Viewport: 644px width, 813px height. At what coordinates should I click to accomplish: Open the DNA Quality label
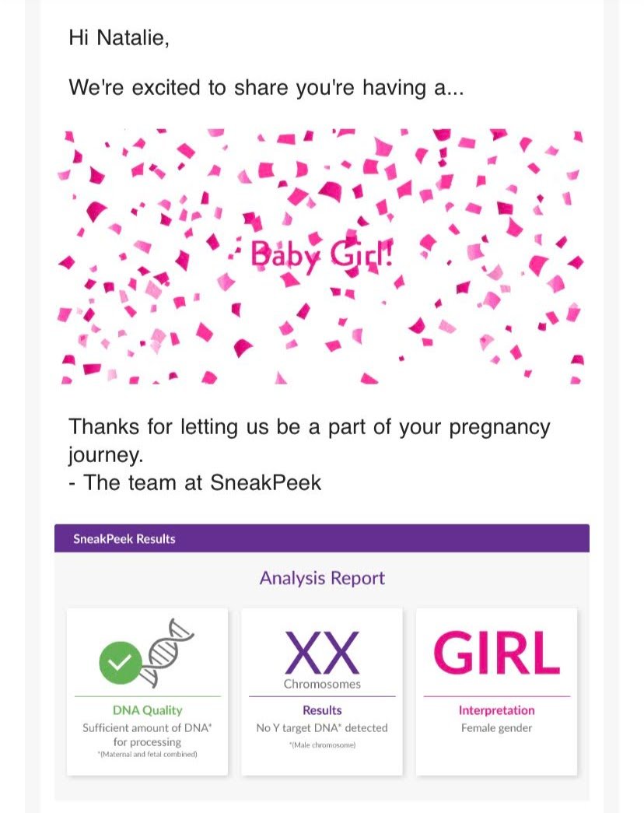[148, 710]
